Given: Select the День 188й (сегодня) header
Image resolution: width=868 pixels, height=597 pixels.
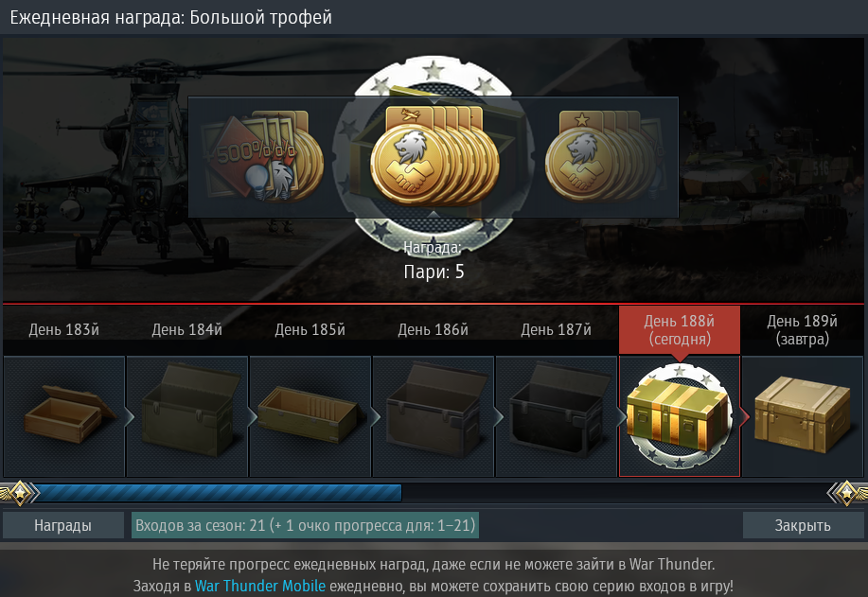Looking at the screenshot, I should pos(680,330).
